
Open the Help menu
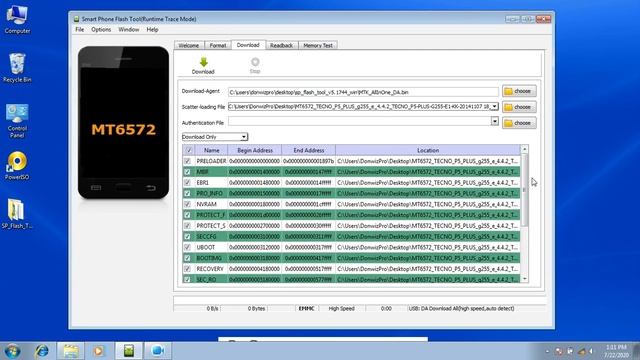(x=152, y=29)
